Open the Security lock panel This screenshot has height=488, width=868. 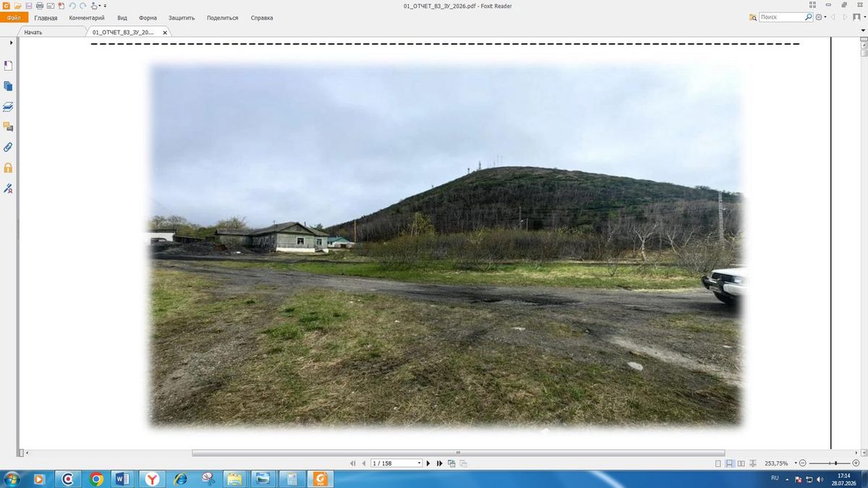click(9, 168)
